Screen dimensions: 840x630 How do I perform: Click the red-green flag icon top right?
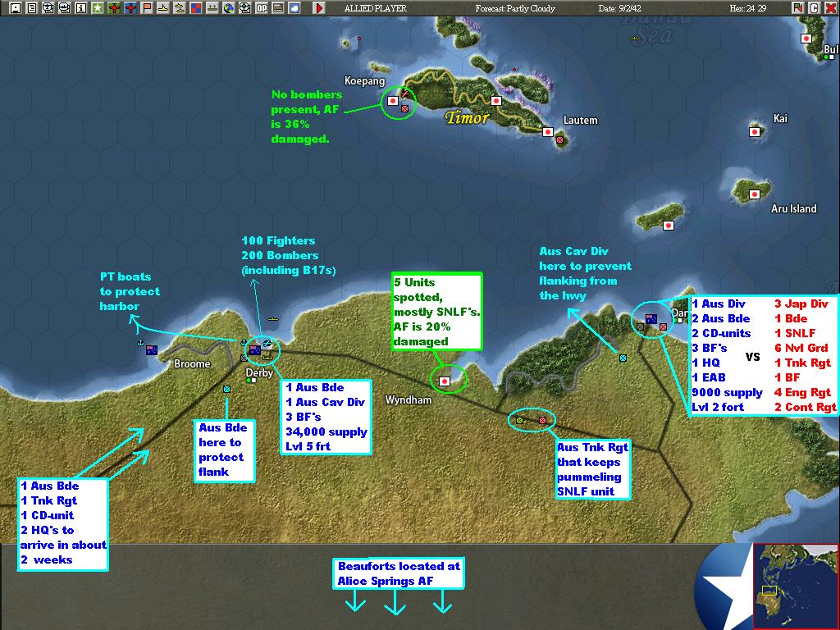coord(798,8)
